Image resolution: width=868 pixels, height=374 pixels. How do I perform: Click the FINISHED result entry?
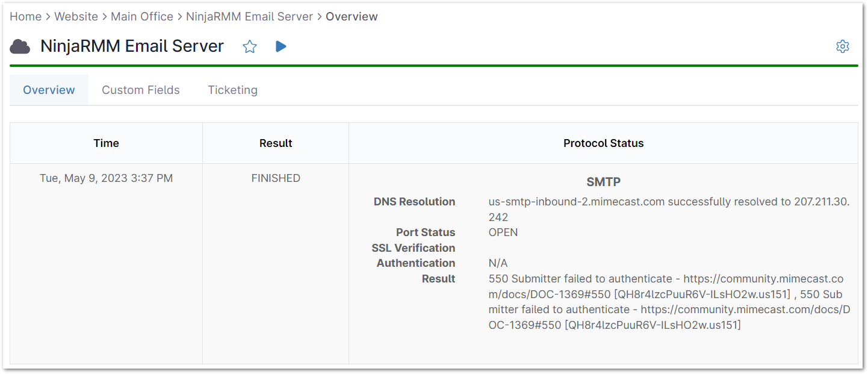point(276,178)
